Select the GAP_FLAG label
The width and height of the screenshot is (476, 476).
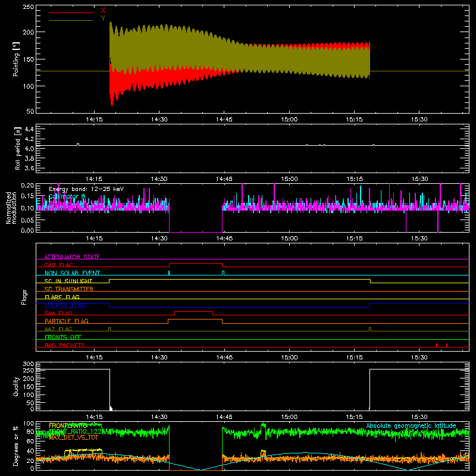(x=58, y=265)
